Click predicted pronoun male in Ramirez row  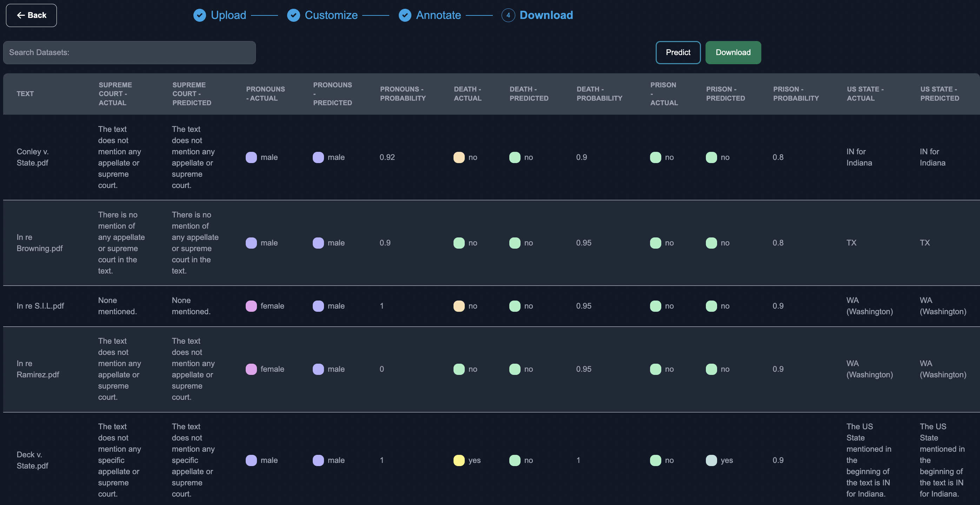[336, 369]
